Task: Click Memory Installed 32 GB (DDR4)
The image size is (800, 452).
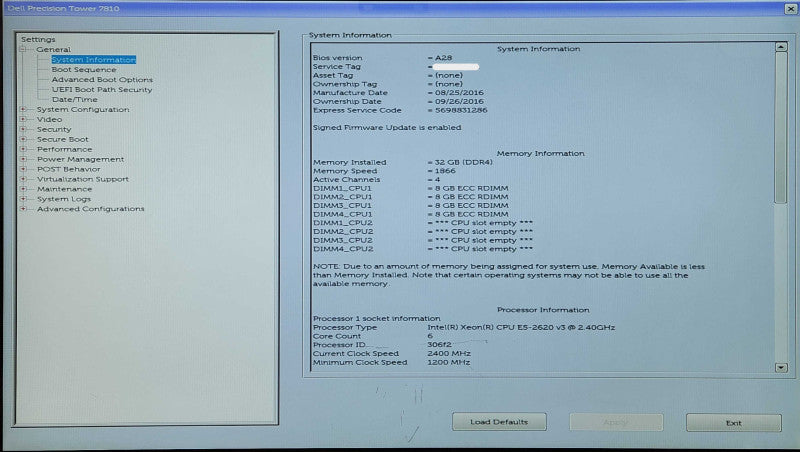Action: pos(463,162)
